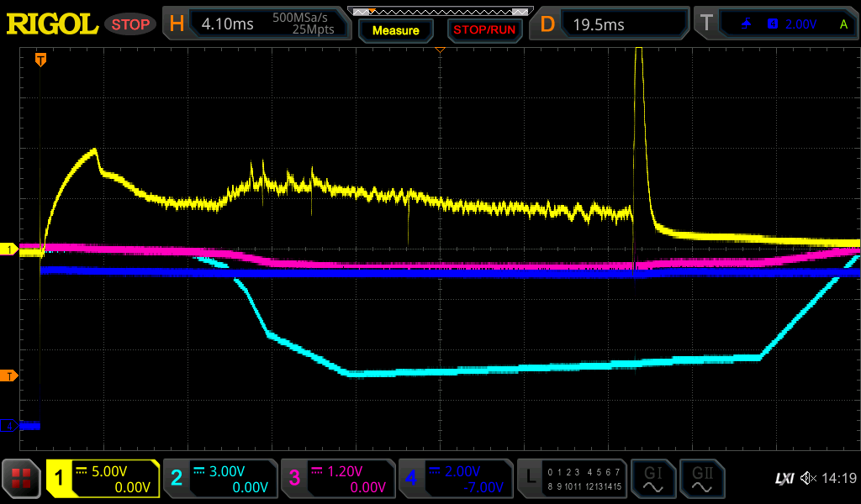Click the LXI network status icon
The image size is (861, 504).
(x=784, y=479)
